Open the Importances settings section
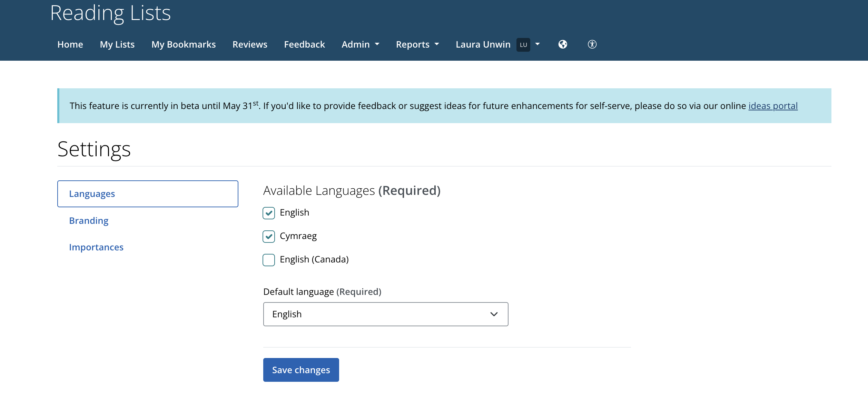The height and width of the screenshot is (398, 868). pos(96,247)
